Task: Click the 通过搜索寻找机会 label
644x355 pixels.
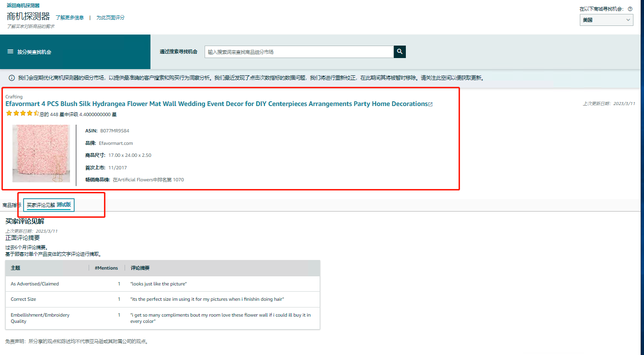Action: pos(179,52)
